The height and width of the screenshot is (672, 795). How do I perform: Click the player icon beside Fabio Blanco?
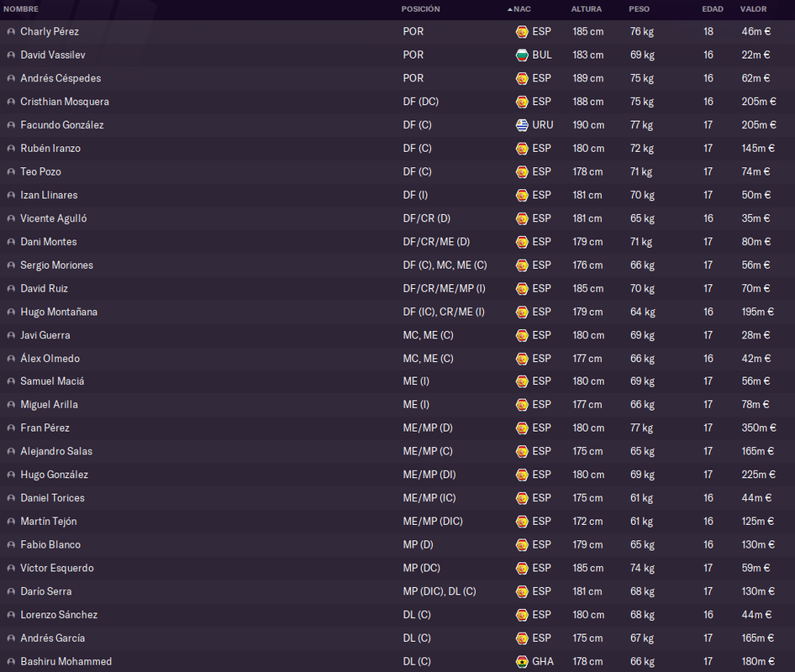pos(11,545)
